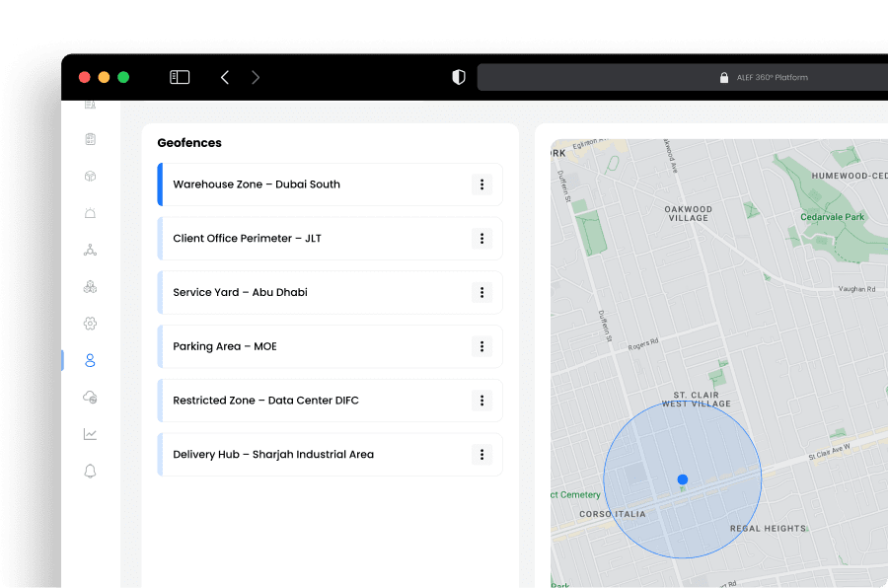Click the blue geofence center dot on map
The width and height of the screenshot is (888, 588).
pyautogui.click(x=682, y=479)
